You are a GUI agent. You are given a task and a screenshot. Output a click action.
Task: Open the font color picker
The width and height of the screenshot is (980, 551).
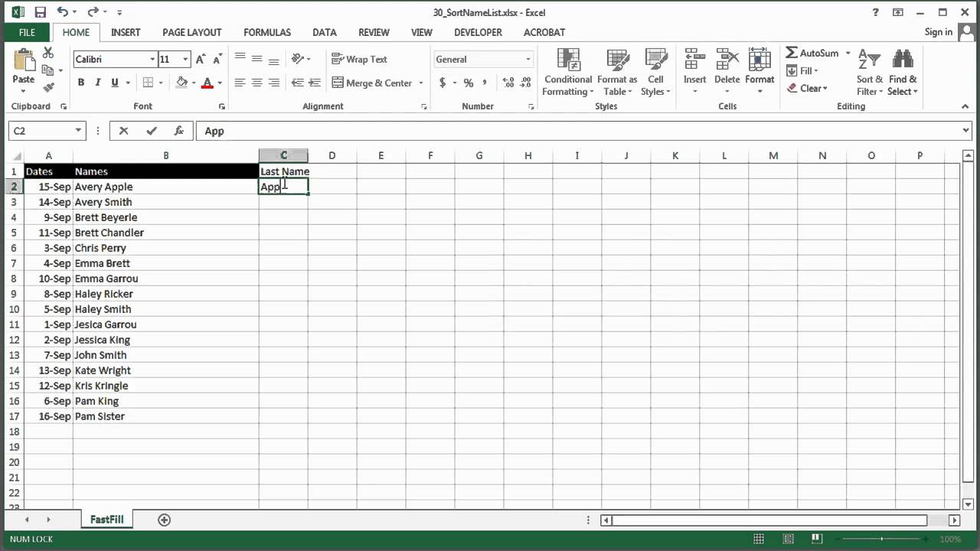pos(220,83)
